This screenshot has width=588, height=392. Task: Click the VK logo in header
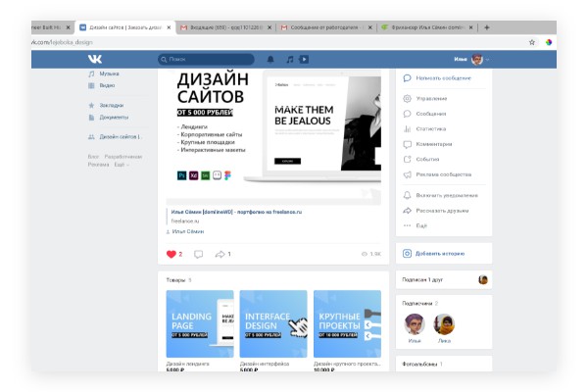pyautogui.click(x=95, y=59)
